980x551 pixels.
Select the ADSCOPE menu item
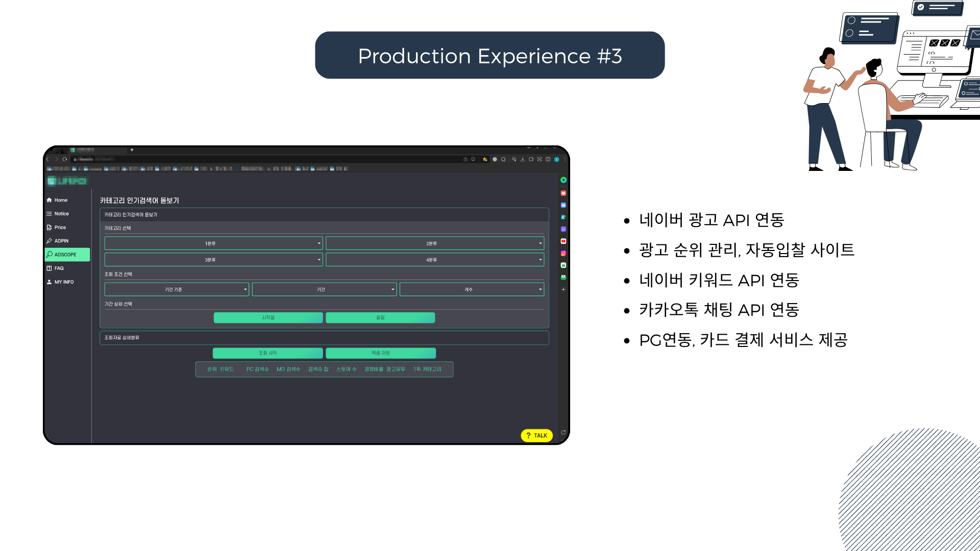click(x=67, y=255)
